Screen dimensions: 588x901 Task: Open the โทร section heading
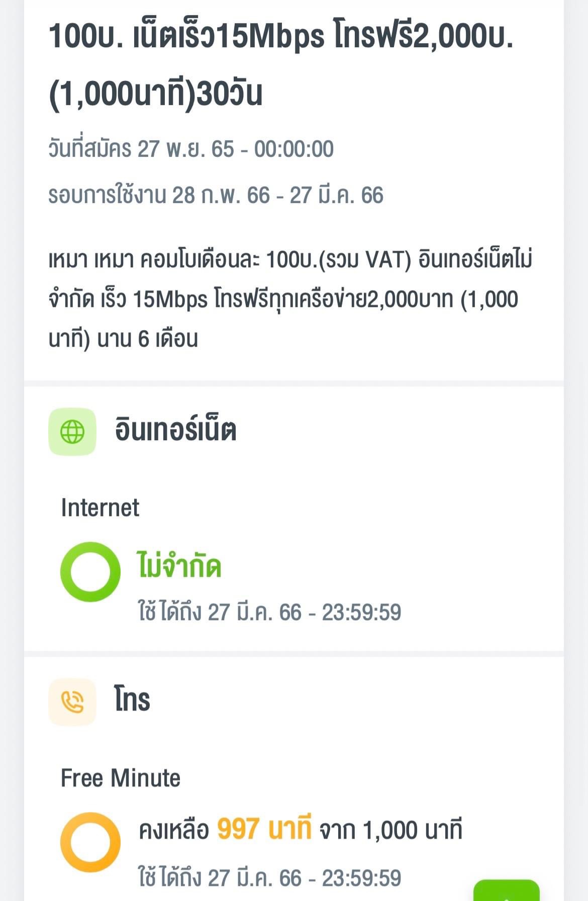(132, 699)
